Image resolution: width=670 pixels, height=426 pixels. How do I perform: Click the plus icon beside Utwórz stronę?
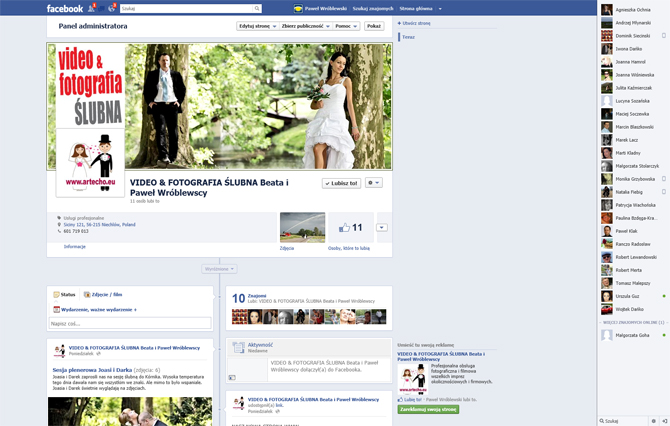point(400,23)
